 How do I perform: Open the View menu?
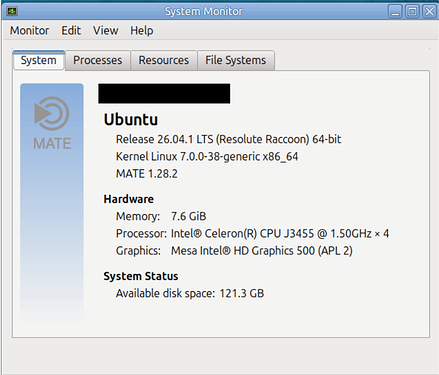coord(105,31)
